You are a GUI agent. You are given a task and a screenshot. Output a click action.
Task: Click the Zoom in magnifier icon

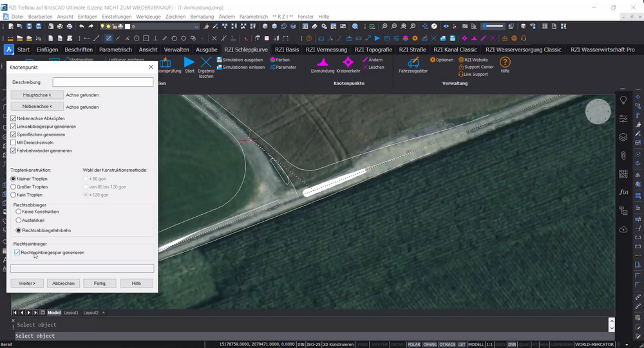pos(384,26)
